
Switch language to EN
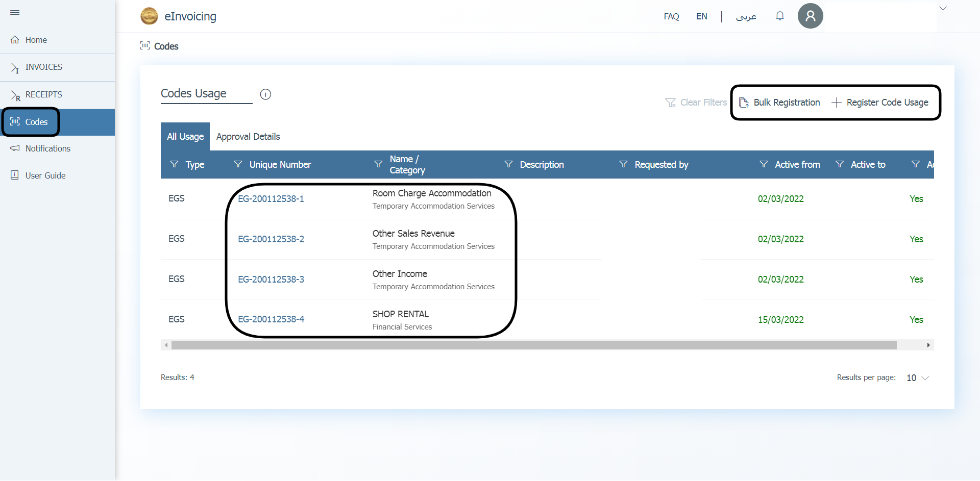702,16
